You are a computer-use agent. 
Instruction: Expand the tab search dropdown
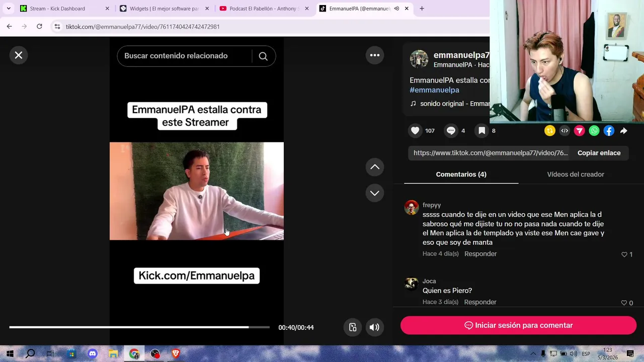[9, 9]
